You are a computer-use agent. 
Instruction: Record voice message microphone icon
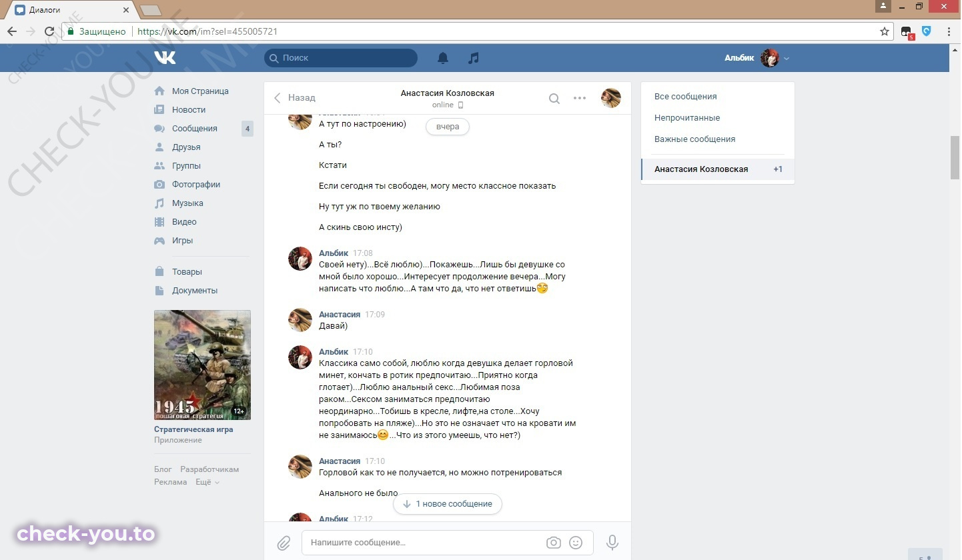pyautogui.click(x=612, y=543)
